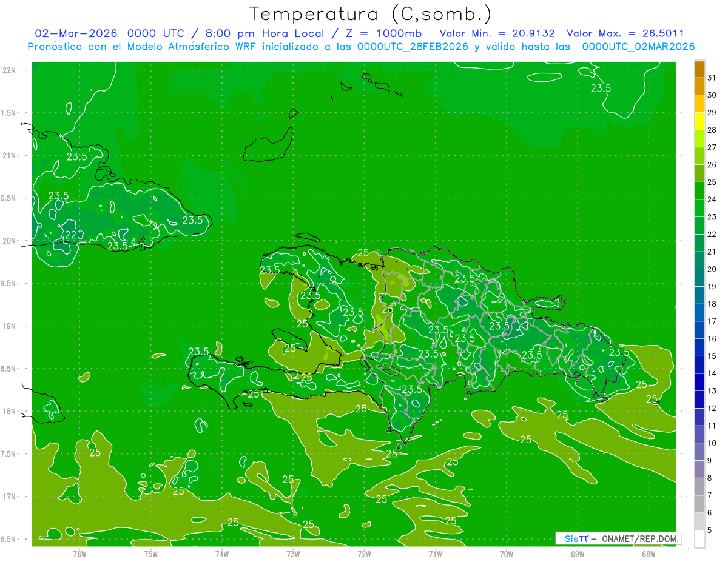
Task: Select the date text "02-Mar-2026 0000 UTC"
Action: click(x=109, y=33)
